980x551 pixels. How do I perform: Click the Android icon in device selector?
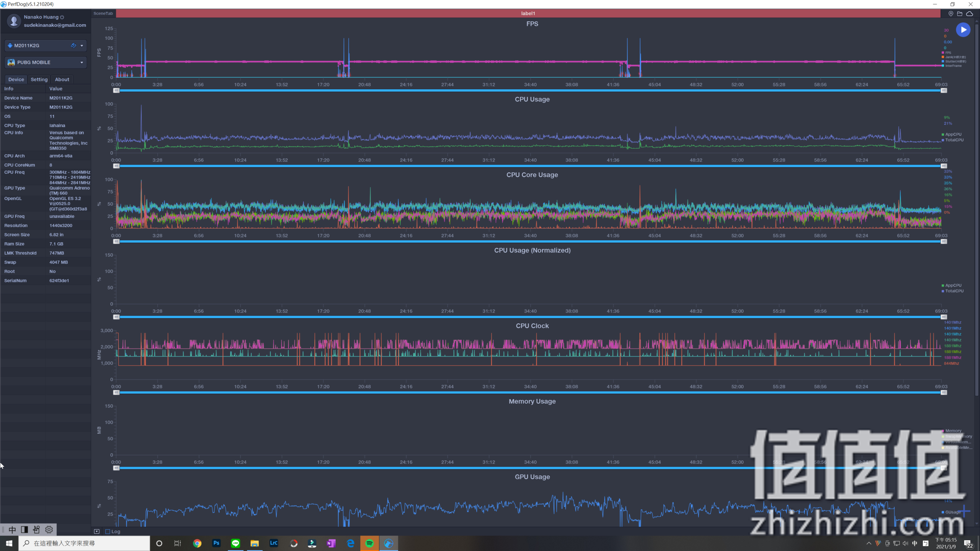pyautogui.click(x=10, y=45)
